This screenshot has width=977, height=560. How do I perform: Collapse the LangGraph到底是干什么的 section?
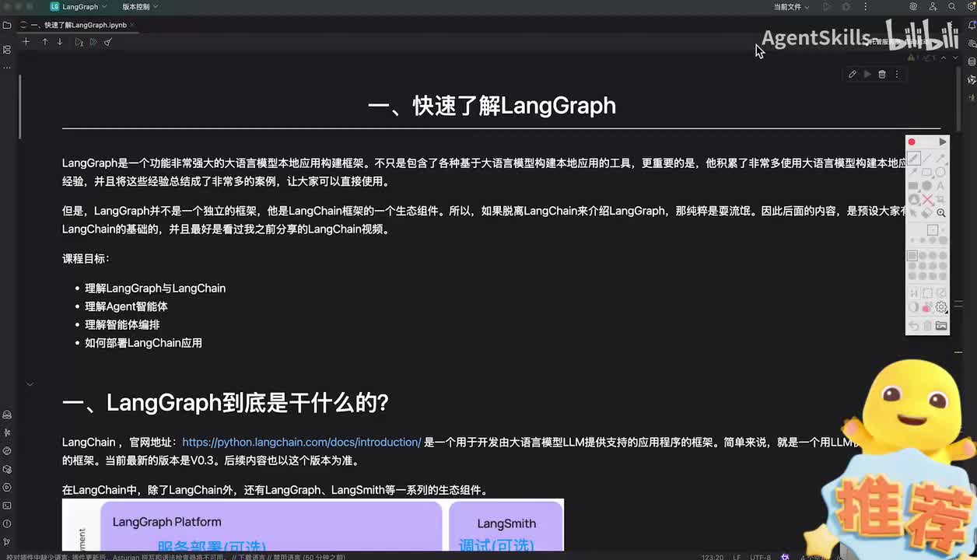(x=30, y=383)
